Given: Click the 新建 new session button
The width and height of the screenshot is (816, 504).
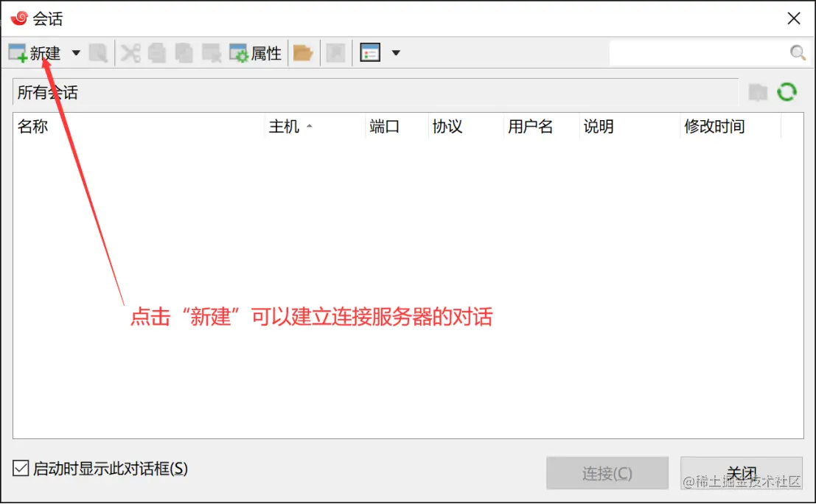Looking at the screenshot, I should click(x=35, y=52).
